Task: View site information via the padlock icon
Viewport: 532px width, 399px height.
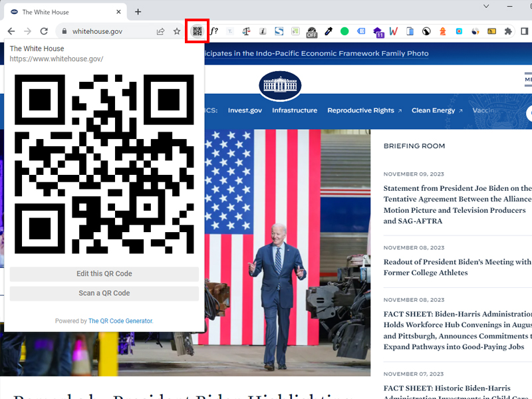Action: (64, 31)
